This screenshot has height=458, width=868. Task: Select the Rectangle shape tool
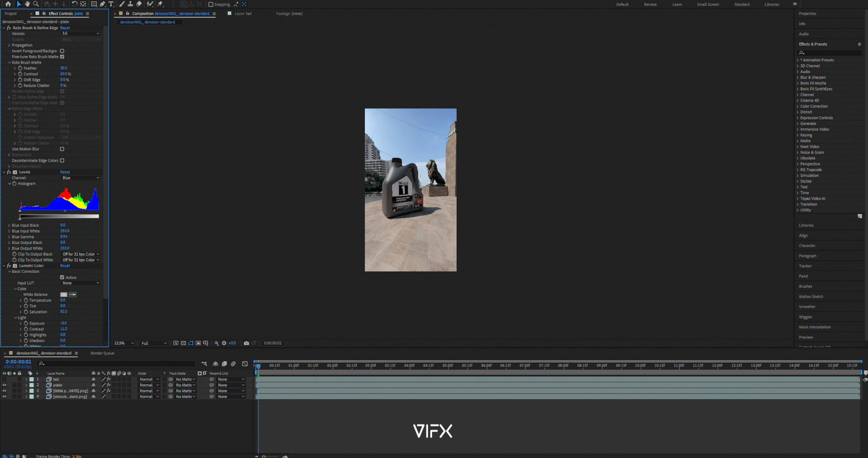[x=94, y=4]
